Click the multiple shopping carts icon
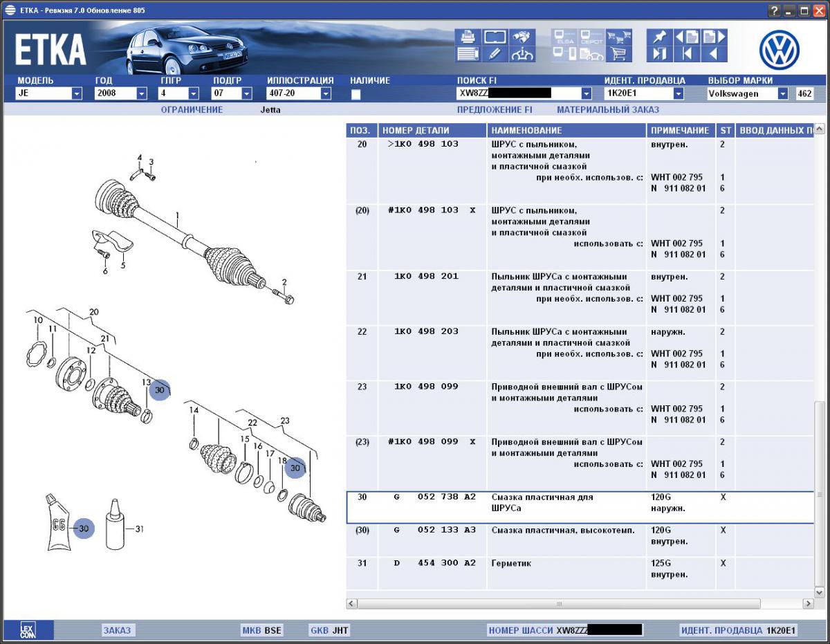 pyautogui.click(x=619, y=37)
